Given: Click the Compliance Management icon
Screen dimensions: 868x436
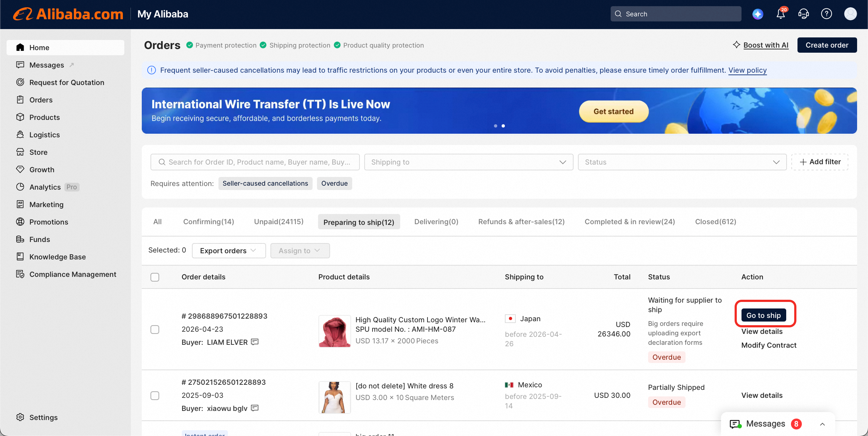Looking at the screenshot, I should pyautogui.click(x=20, y=274).
